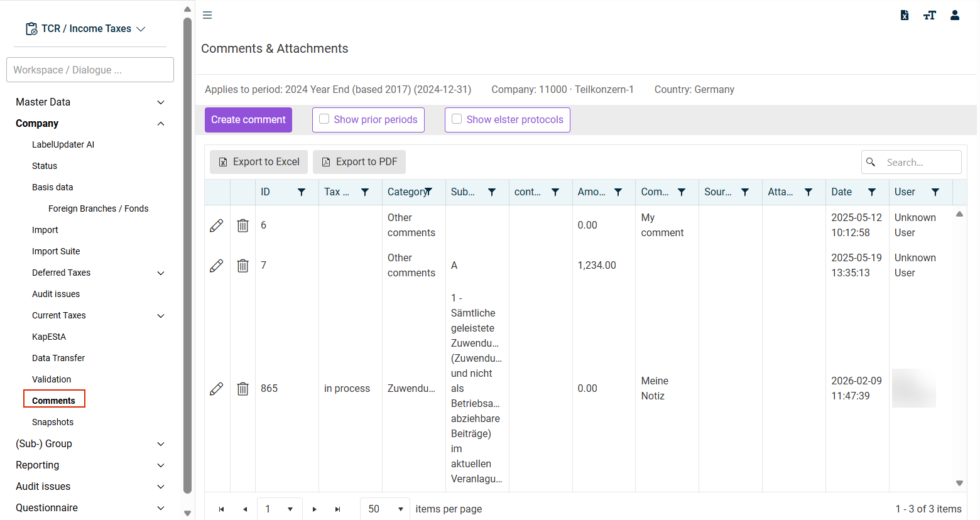Open filter for the User column
Image resolution: width=980 pixels, height=520 pixels.
click(x=935, y=192)
